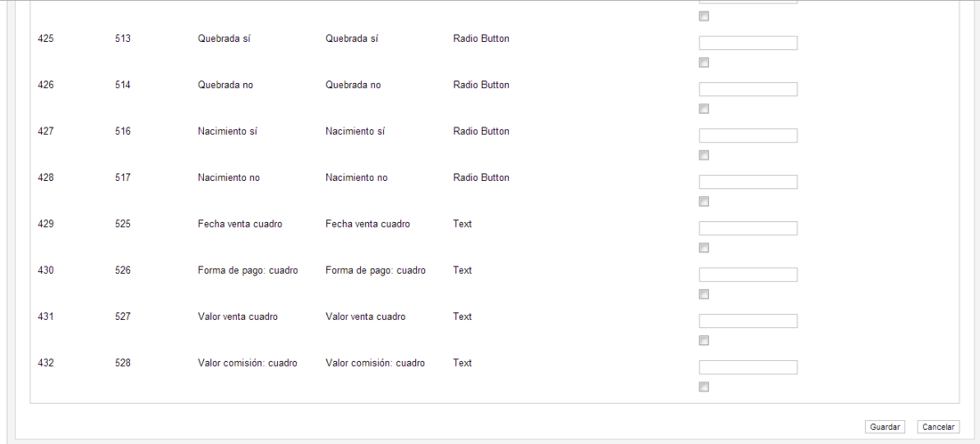Check the box for Forma de pago: cuadro
Viewport: 980px width, 444px height.
coord(704,294)
